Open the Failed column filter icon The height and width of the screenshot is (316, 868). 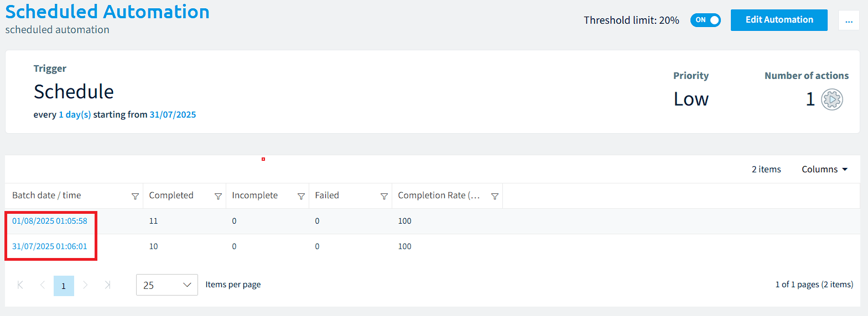point(384,196)
